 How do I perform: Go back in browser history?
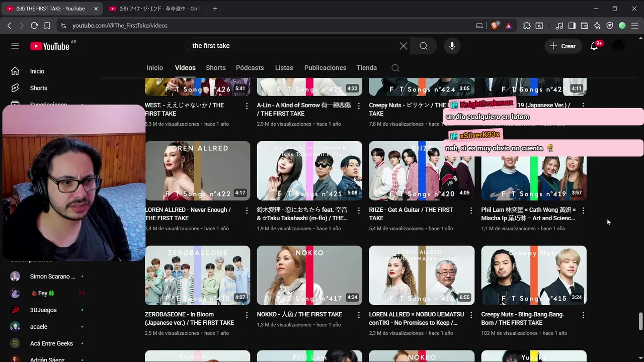coord(9,25)
